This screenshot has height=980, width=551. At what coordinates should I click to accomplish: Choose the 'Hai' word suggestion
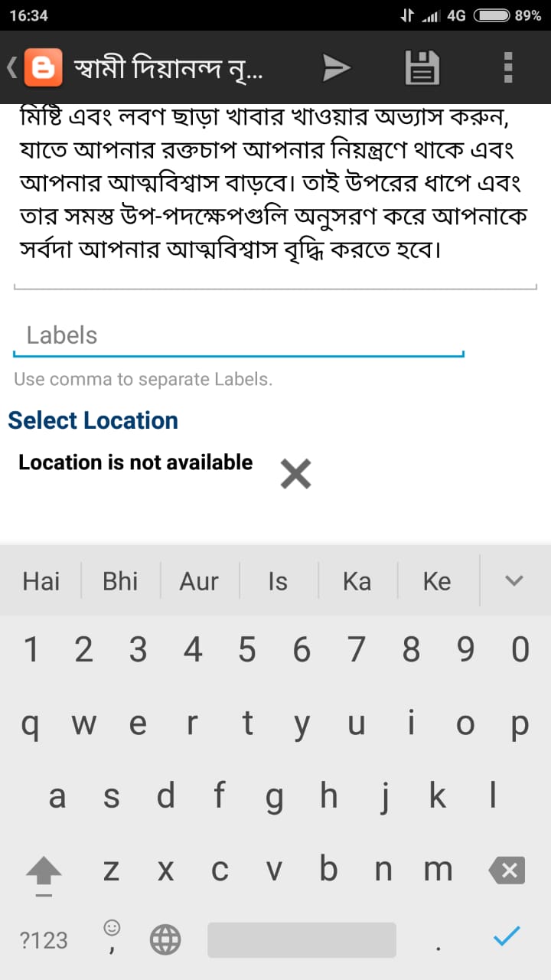[41, 581]
